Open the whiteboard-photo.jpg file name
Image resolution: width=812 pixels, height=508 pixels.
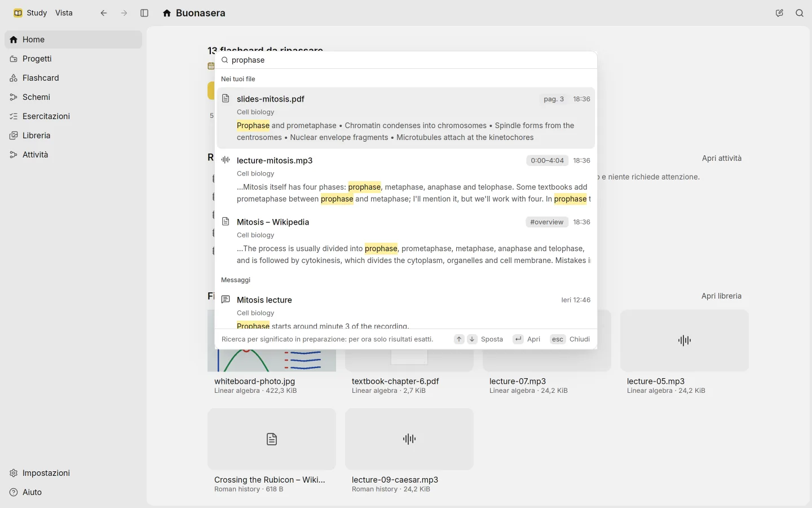[254, 381]
